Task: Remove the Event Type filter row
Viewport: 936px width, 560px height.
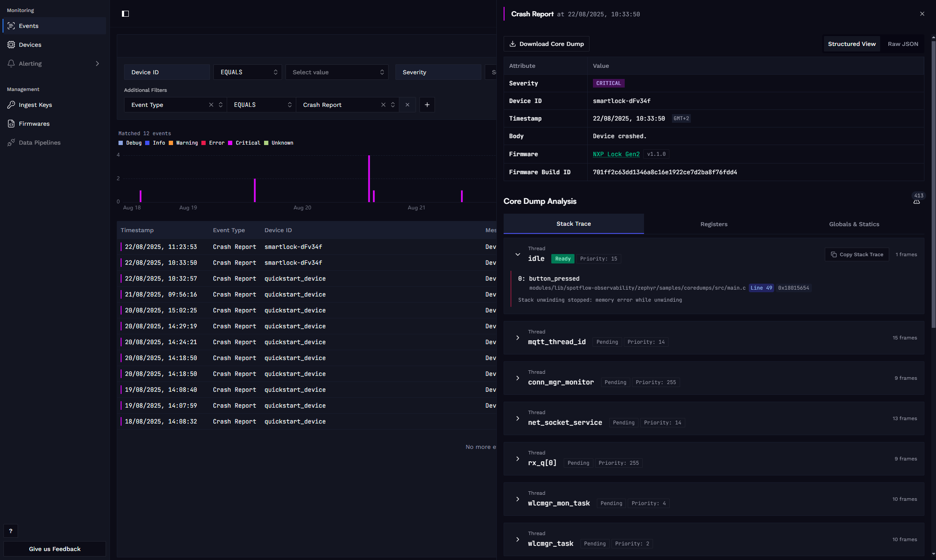Action: point(407,105)
